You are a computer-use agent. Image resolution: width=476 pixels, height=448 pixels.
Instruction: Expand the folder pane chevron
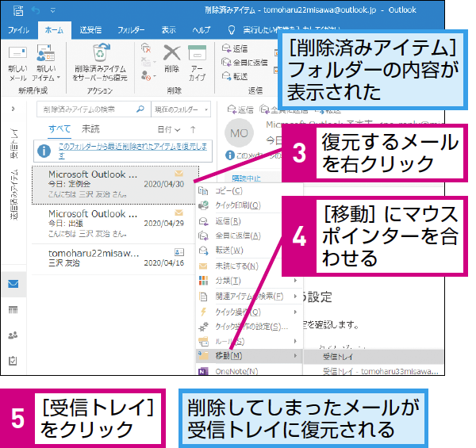point(13,109)
